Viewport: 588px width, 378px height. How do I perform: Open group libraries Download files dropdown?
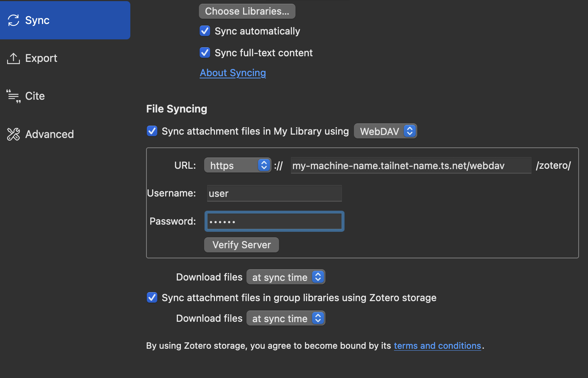click(286, 318)
